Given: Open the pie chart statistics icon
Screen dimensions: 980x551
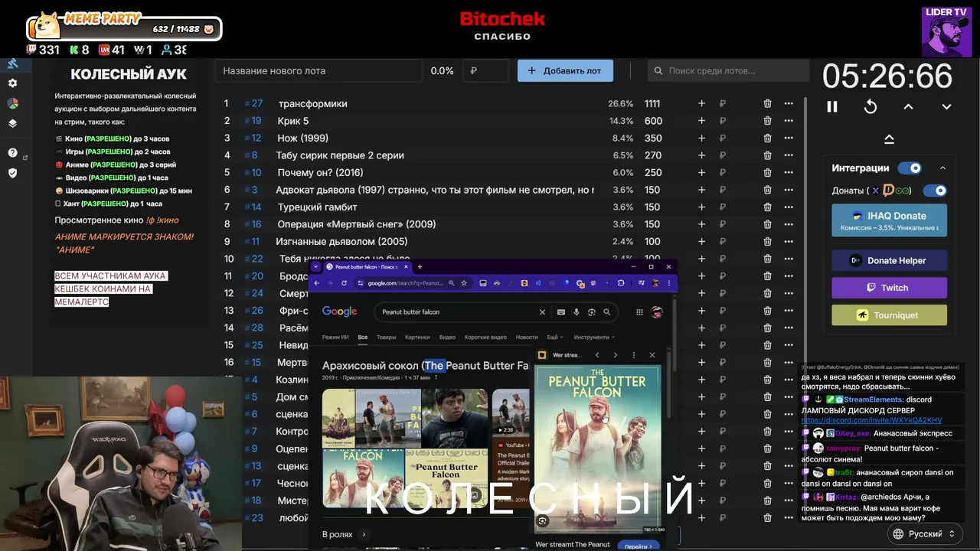Looking at the screenshot, I should (12, 103).
